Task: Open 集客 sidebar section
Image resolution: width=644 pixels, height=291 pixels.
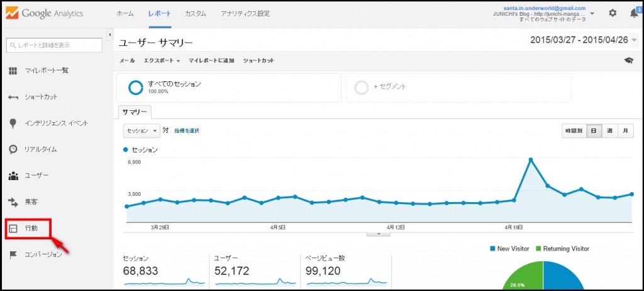Action: (x=31, y=202)
